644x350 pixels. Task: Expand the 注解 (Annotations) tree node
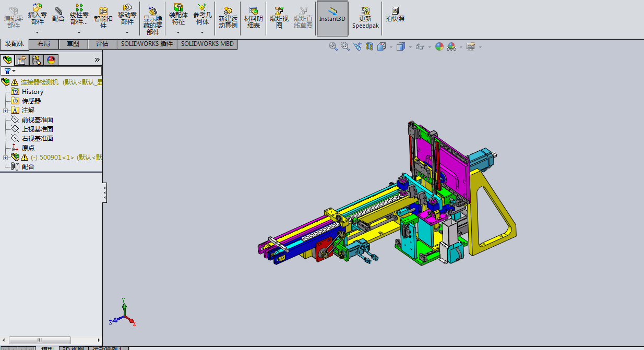(x=5, y=111)
